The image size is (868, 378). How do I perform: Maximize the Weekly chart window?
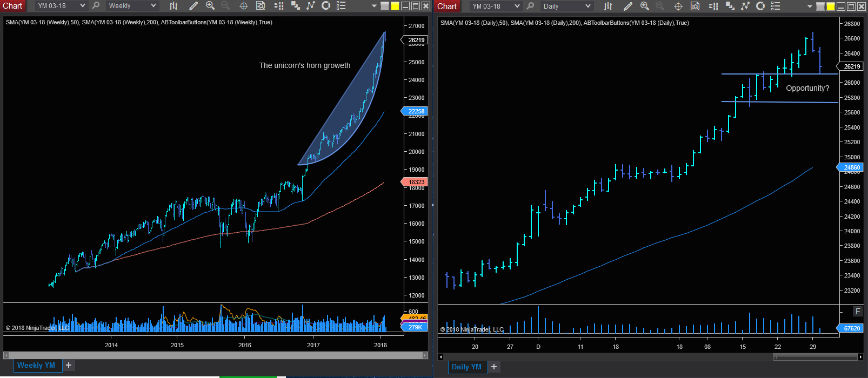pos(416,6)
